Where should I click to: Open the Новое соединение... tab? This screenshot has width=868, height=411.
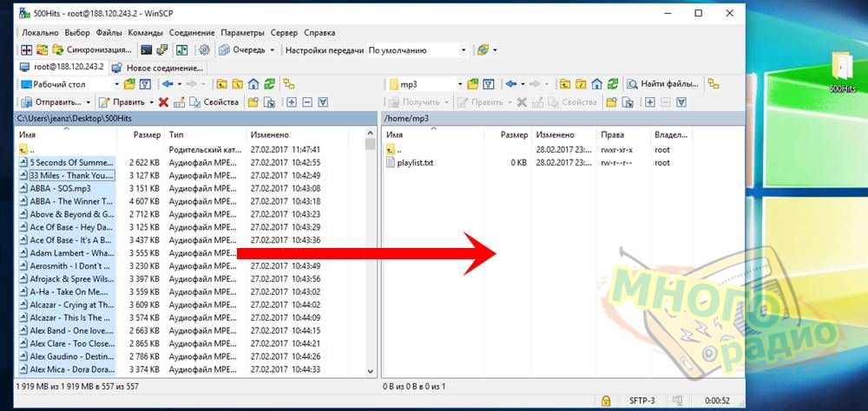coord(158,68)
